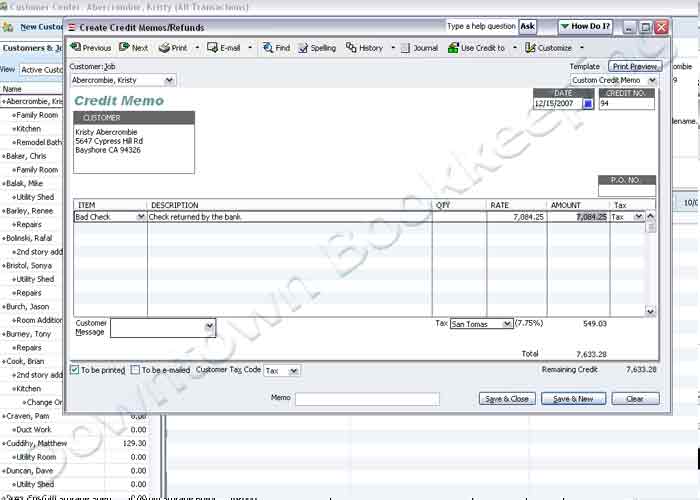The height and width of the screenshot is (500, 700).
Task: Select Barley, Renee in customer list
Action: [29, 211]
